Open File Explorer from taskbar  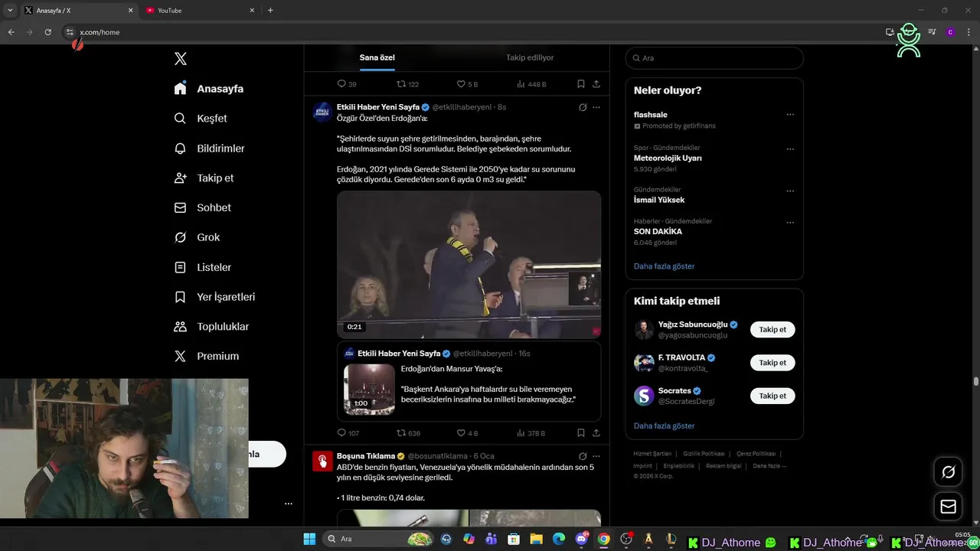click(537, 540)
